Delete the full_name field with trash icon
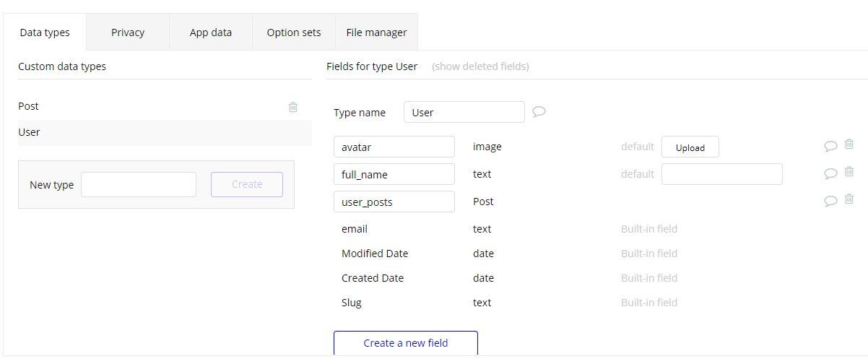The height and width of the screenshot is (359, 868). (x=849, y=172)
